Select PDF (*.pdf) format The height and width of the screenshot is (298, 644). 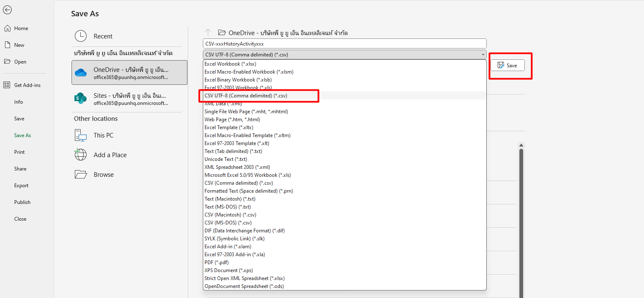(x=345, y=262)
